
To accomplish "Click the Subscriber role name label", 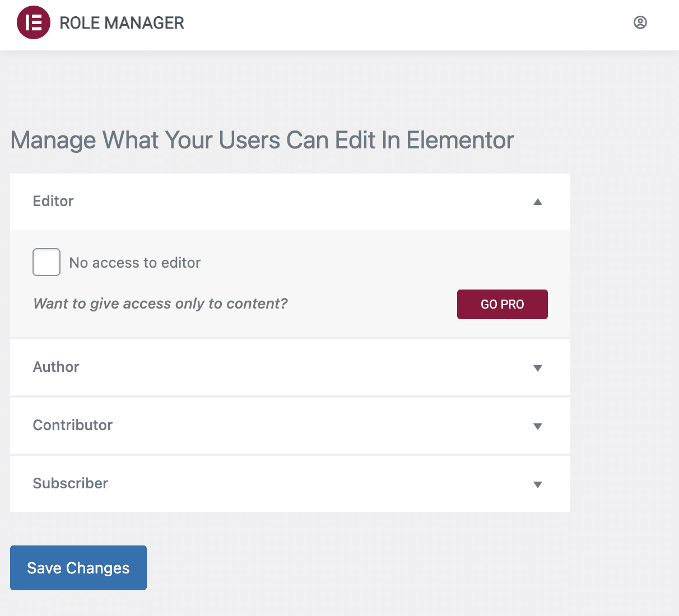I will tap(70, 483).
